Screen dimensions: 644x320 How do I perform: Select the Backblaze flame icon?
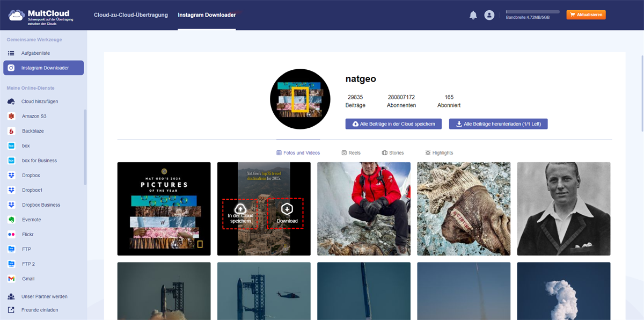click(x=11, y=131)
